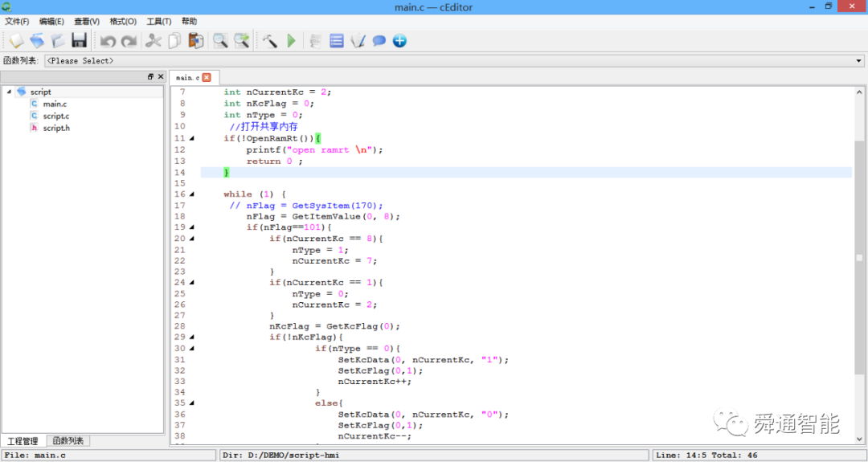Open the 工具(T) menu
The width and height of the screenshot is (868, 462).
159,21
